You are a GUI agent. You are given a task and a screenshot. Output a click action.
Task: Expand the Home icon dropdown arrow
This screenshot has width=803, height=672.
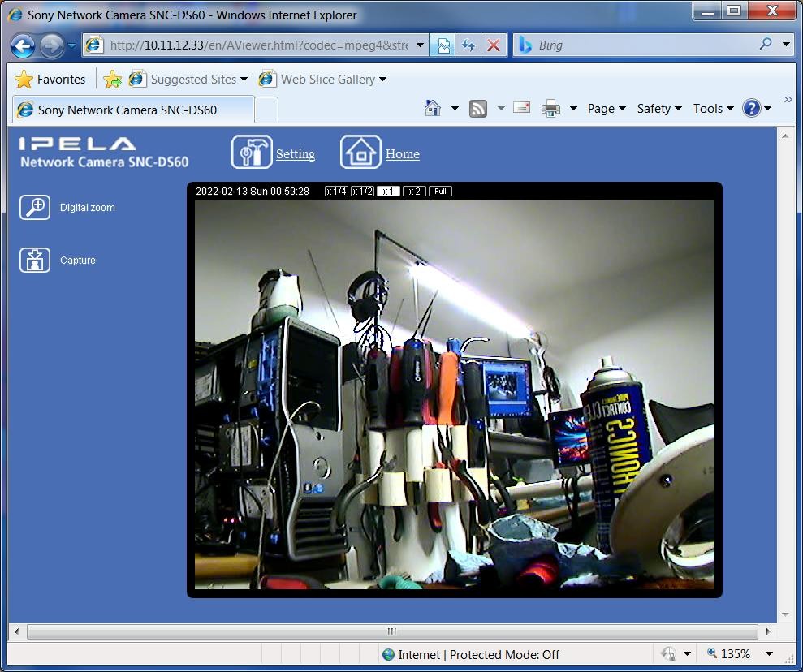455,109
